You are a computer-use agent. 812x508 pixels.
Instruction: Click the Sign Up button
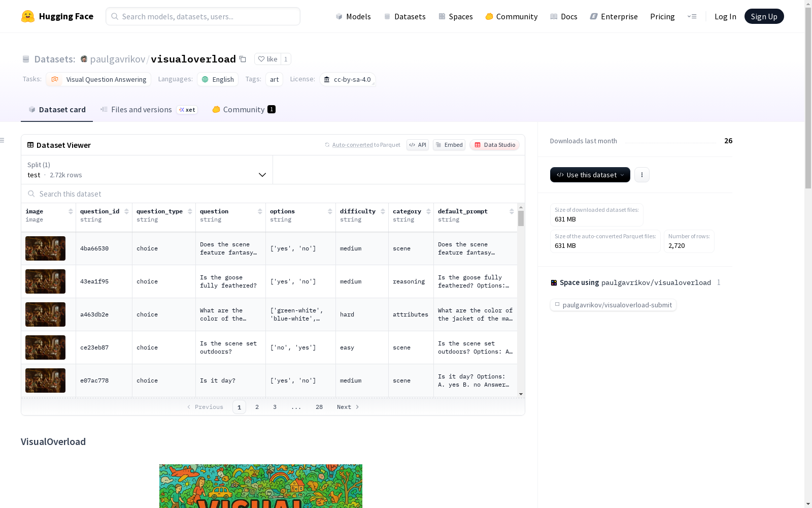(x=764, y=16)
